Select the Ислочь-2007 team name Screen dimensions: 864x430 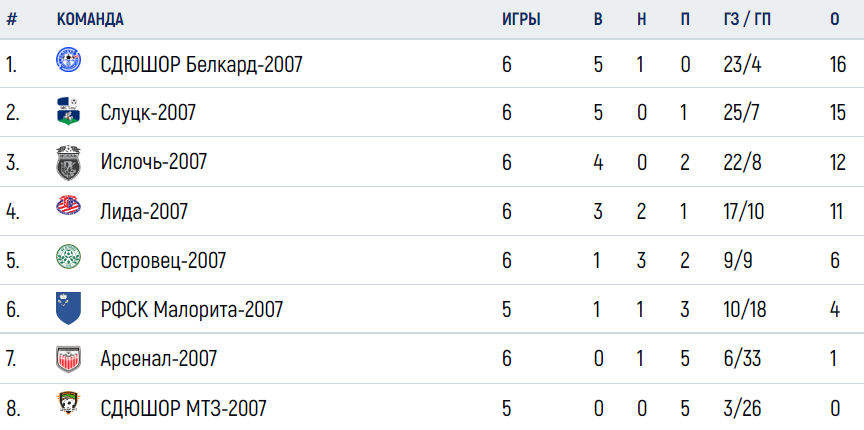point(154,162)
